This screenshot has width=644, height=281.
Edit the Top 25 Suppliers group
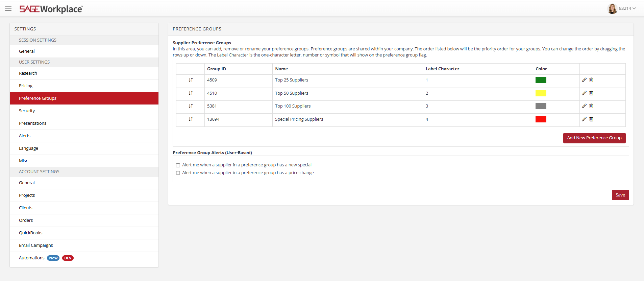tap(584, 80)
